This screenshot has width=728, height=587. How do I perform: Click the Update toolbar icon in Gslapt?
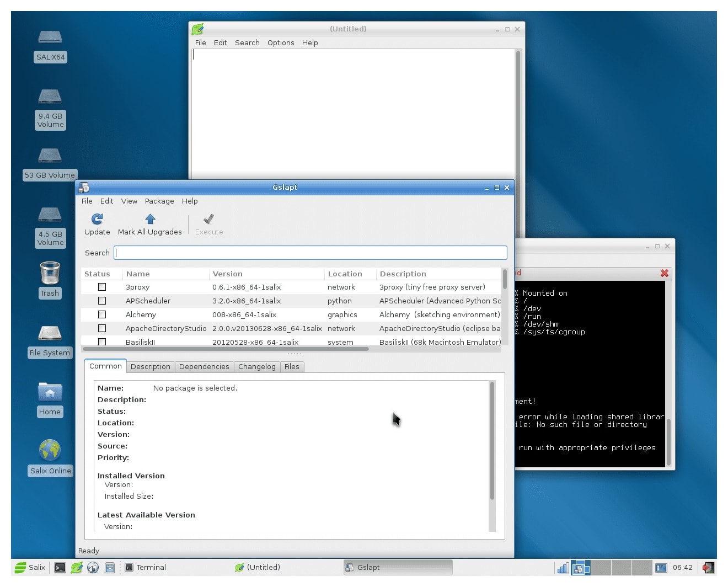coord(97,219)
